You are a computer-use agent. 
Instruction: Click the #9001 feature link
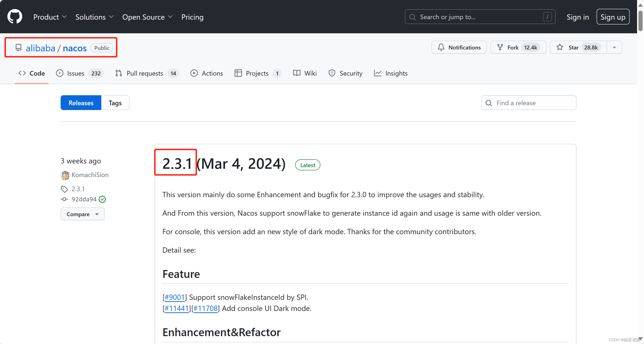[174, 297]
